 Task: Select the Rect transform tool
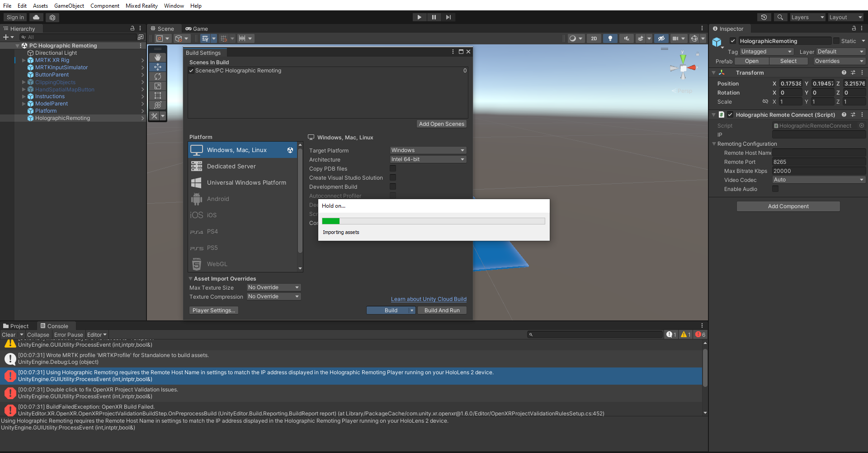point(157,95)
